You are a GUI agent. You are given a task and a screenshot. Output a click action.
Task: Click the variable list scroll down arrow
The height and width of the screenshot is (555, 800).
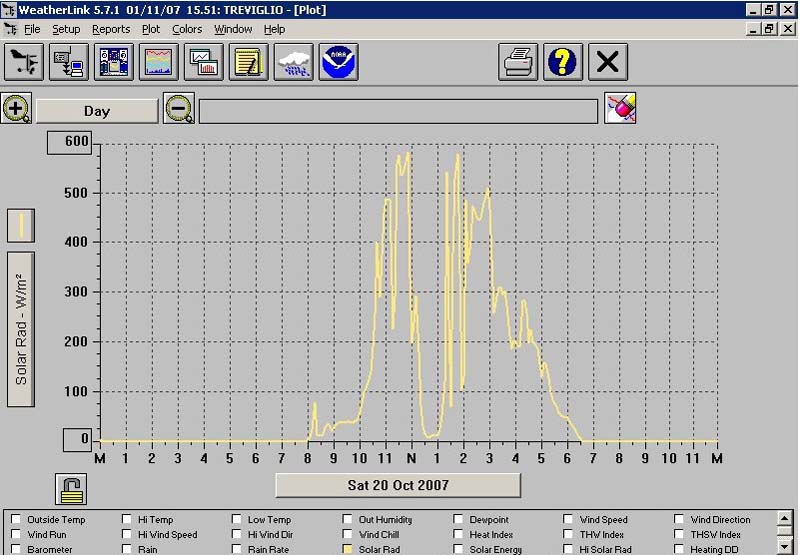[x=785, y=547]
